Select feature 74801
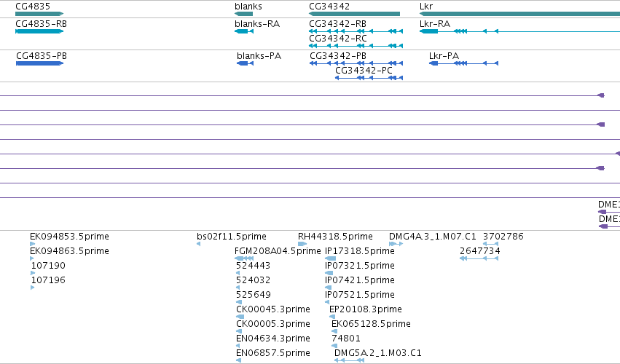 click(346, 339)
